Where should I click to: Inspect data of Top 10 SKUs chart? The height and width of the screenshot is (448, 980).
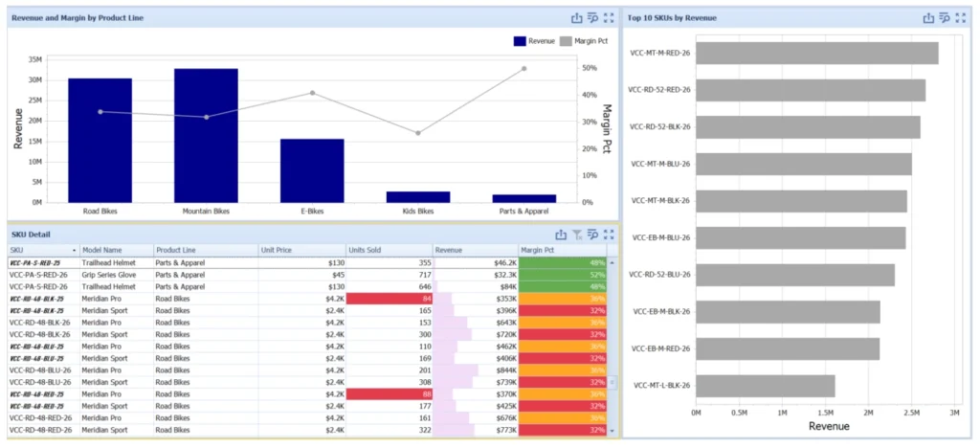945,18
